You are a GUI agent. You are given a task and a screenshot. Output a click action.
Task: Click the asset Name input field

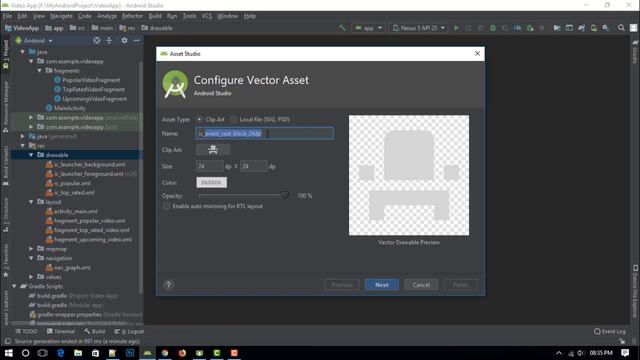click(x=264, y=133)
